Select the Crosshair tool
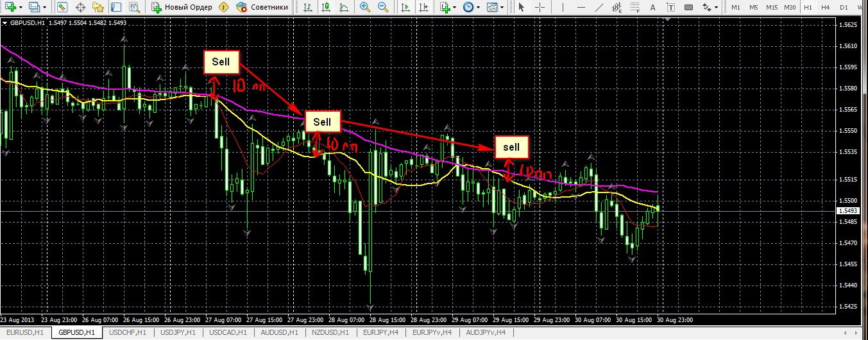This screenshot has height=340, width=868. pyautogui.click(x=540, y=8)
